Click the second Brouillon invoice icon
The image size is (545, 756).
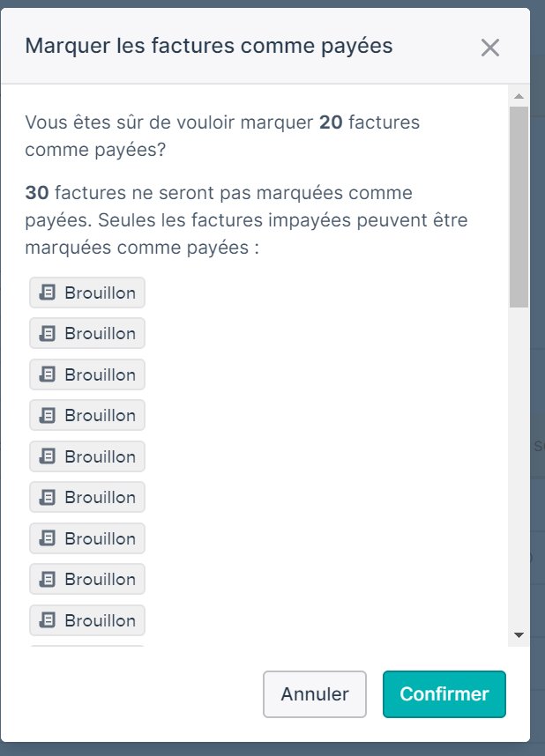pyautogui.click(x=48, y=333)
